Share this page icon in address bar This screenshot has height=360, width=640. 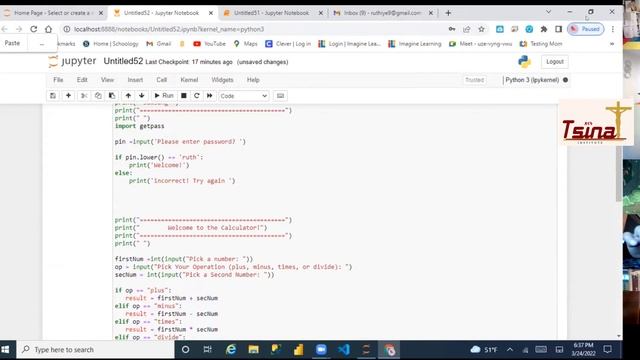coord(467,29)
